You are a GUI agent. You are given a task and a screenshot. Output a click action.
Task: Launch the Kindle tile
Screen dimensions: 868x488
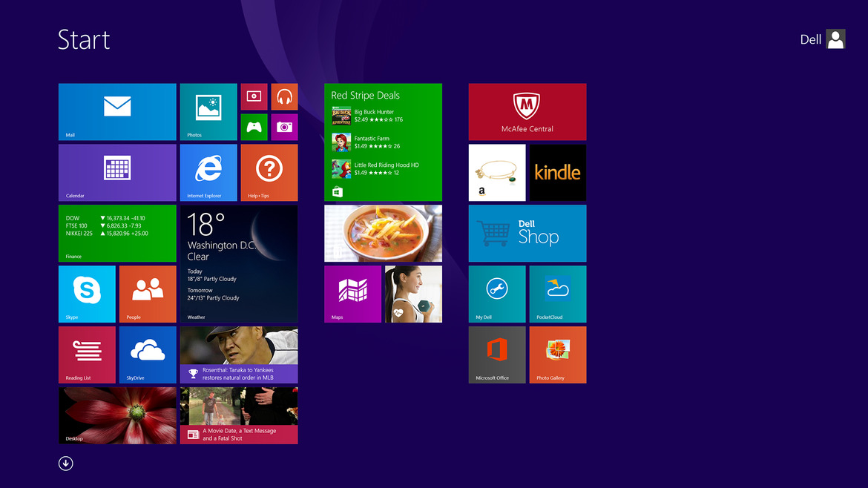558,173
